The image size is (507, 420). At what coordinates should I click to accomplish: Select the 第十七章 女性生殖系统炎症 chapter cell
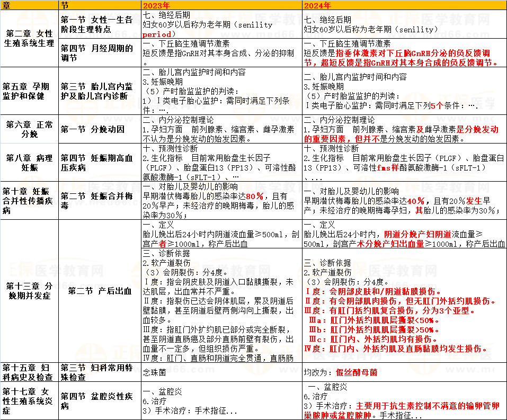click(29, 401)
